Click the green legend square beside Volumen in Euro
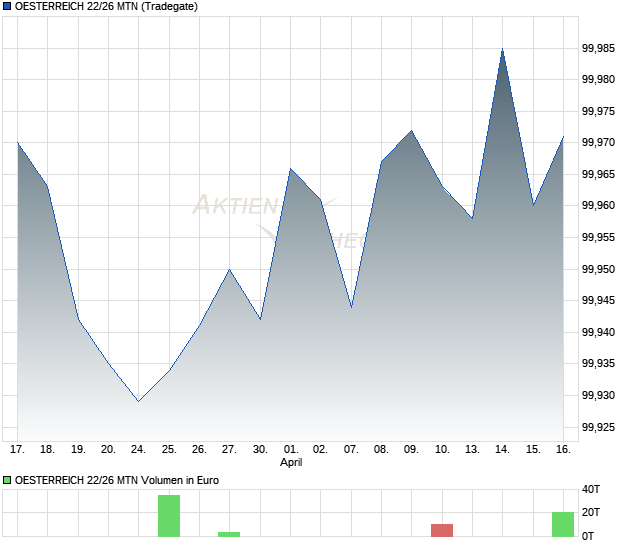Viewport: 620px width, 546px height. [x=7, y=480]
